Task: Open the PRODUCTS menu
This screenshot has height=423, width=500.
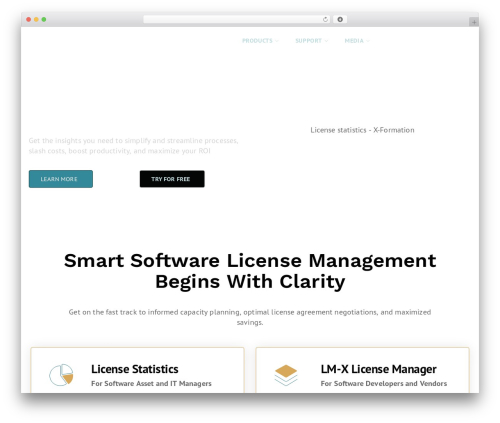Action: point(257,41)
